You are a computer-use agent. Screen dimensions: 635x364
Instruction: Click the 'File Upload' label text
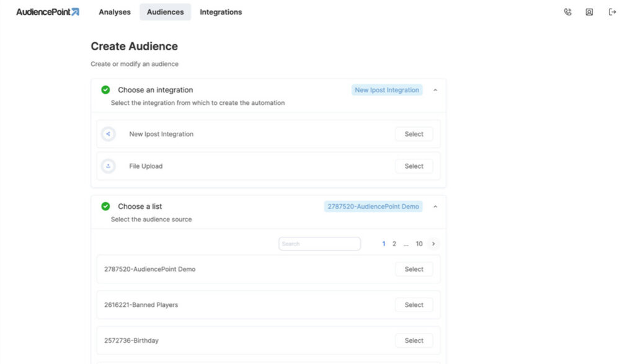coord(146,166)
